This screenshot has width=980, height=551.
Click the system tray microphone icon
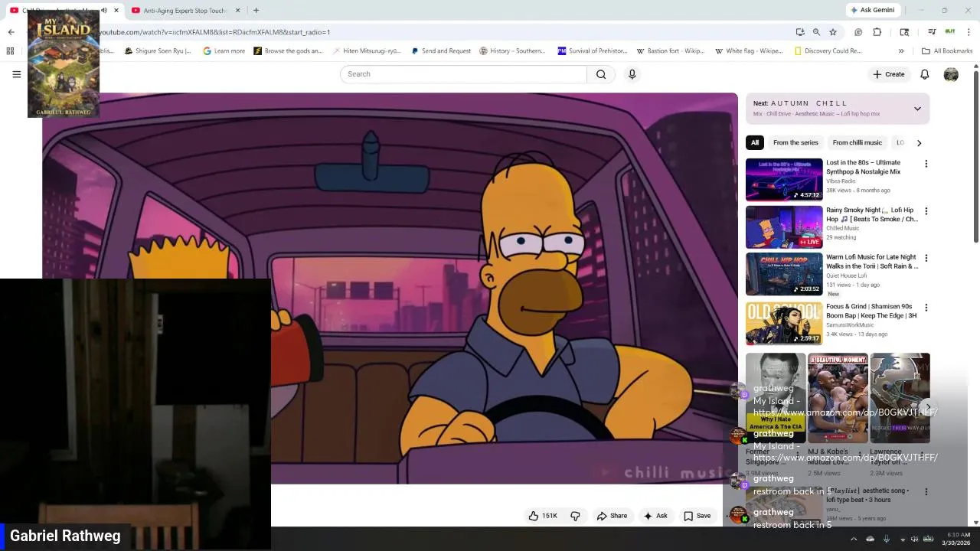point(887,539)
